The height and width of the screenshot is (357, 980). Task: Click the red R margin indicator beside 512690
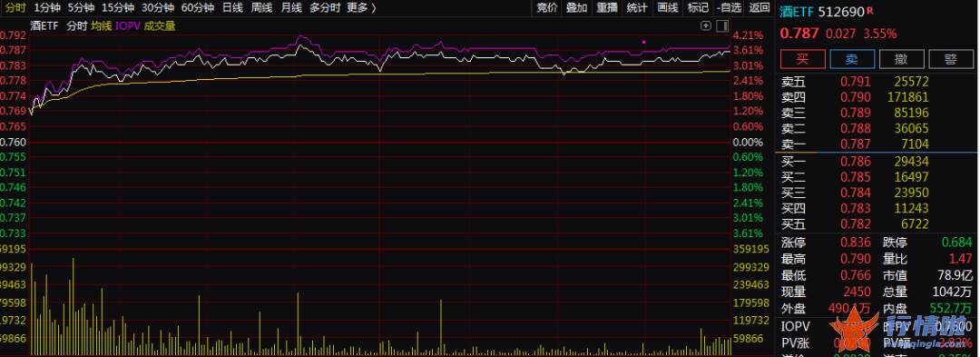click(x=870, y=11)
